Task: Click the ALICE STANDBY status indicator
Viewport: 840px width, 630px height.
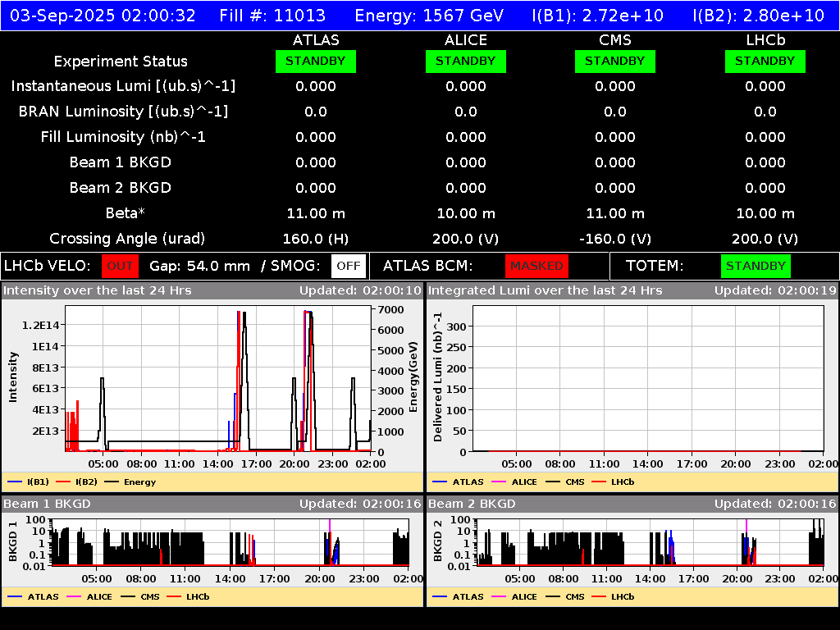Action: click(x=466, y=61)
